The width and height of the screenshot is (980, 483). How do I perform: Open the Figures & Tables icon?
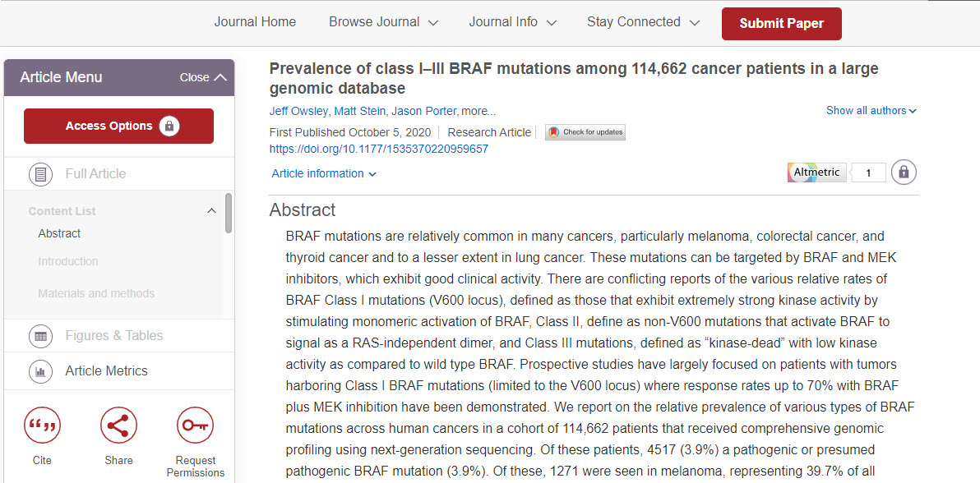click(40, 335)
